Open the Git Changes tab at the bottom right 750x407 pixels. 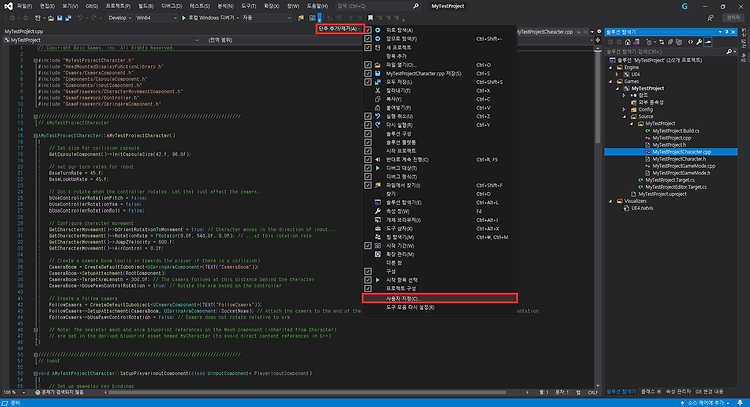709,392
